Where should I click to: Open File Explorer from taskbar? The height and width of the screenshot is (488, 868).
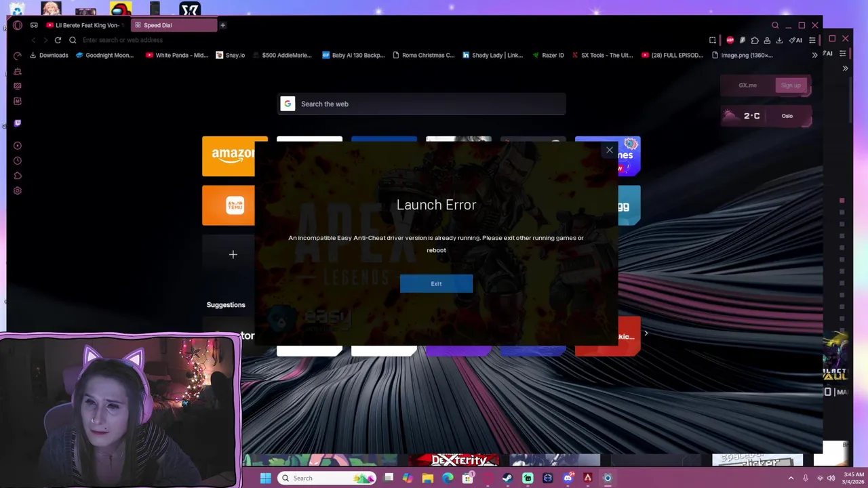(427, 478)
